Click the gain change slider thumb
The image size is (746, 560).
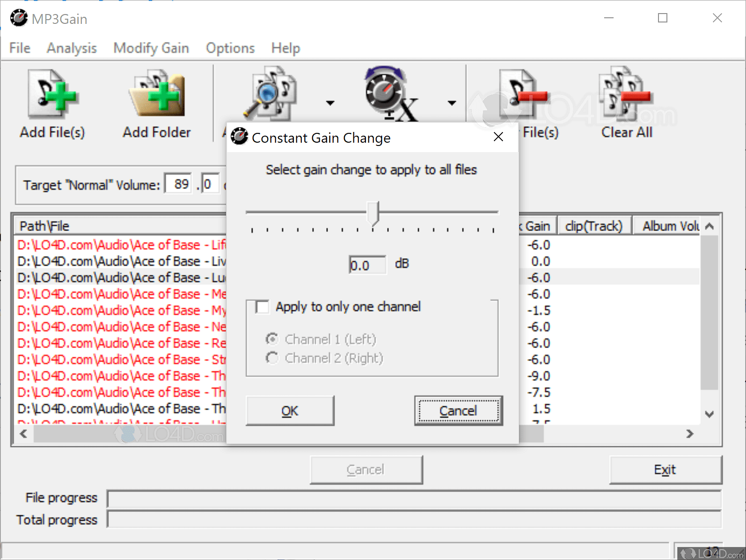pos(373,213)
